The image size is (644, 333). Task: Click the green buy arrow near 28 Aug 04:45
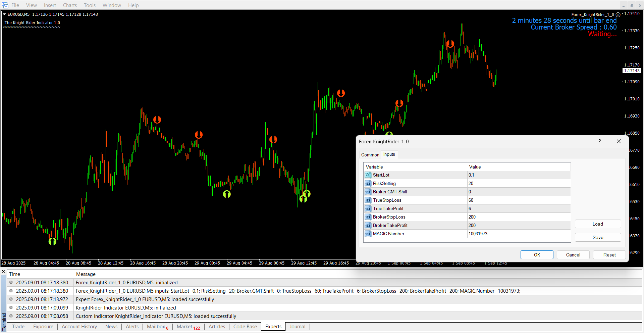click(x=52, y=241)
